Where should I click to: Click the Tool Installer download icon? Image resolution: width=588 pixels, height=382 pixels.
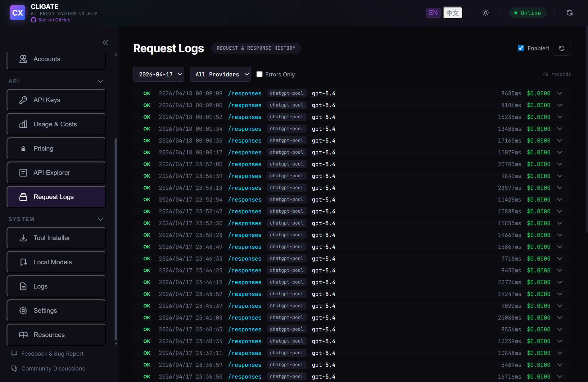coord(23,238)
